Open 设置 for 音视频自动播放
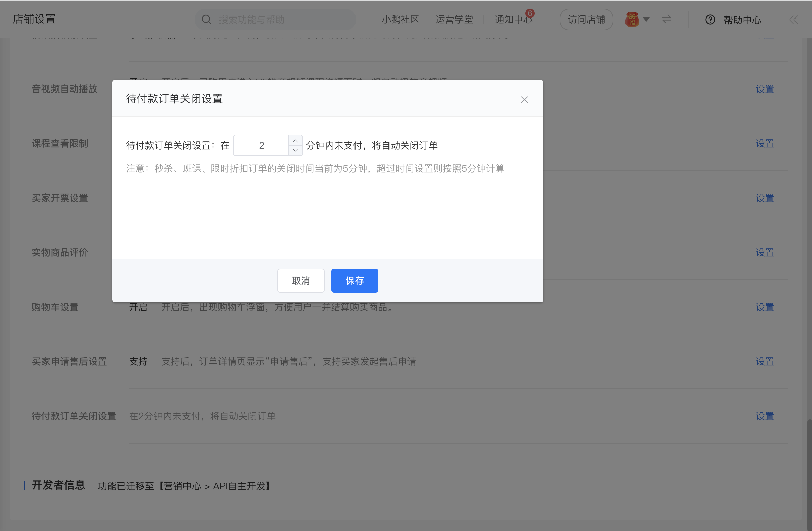This screenshot has height=531, width=812. pos(765,89)
